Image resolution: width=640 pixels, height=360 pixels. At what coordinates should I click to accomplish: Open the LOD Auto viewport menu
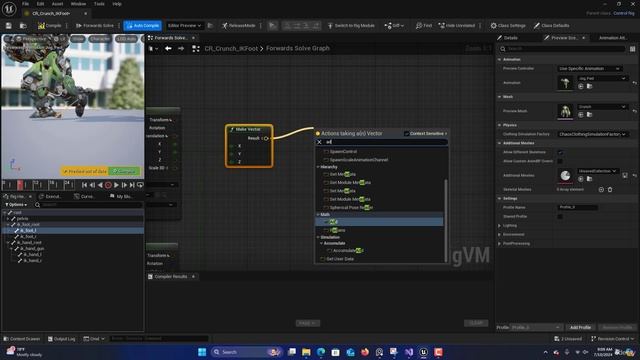point(126,39)
